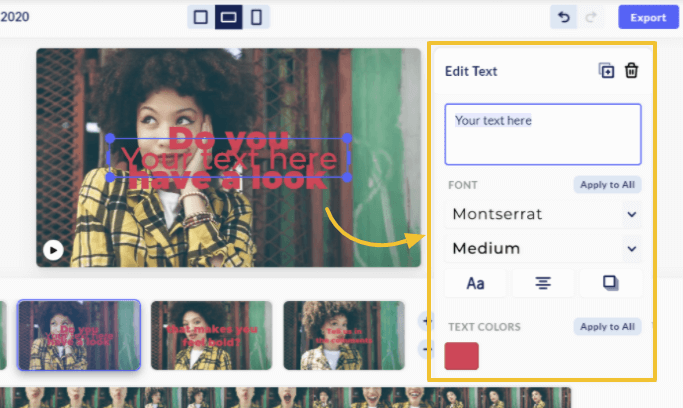The width and height of the screenshot is (683, 408).
Task: Click the filmstrip at the bottom
Action: pyautogui.click(x=285, y=398)
